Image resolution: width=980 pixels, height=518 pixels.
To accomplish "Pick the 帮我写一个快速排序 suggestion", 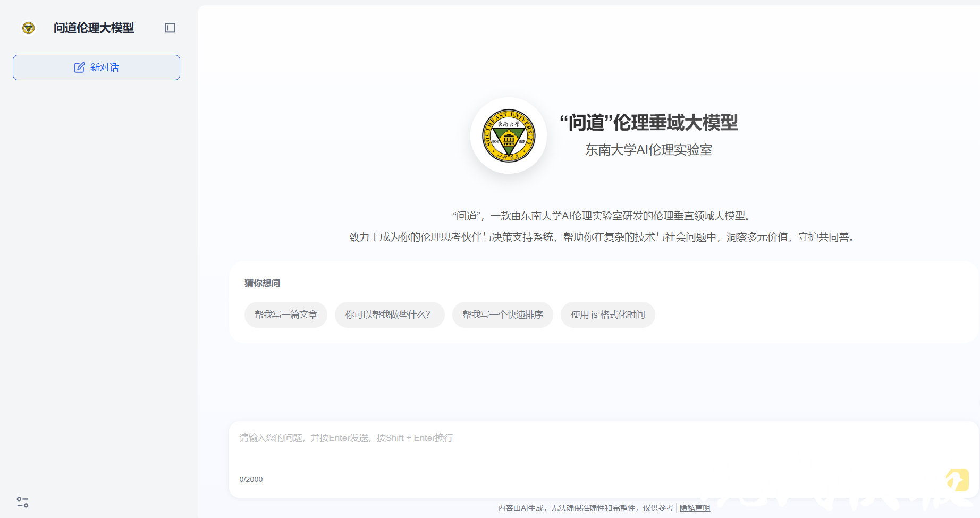I will tap(502, 315).
